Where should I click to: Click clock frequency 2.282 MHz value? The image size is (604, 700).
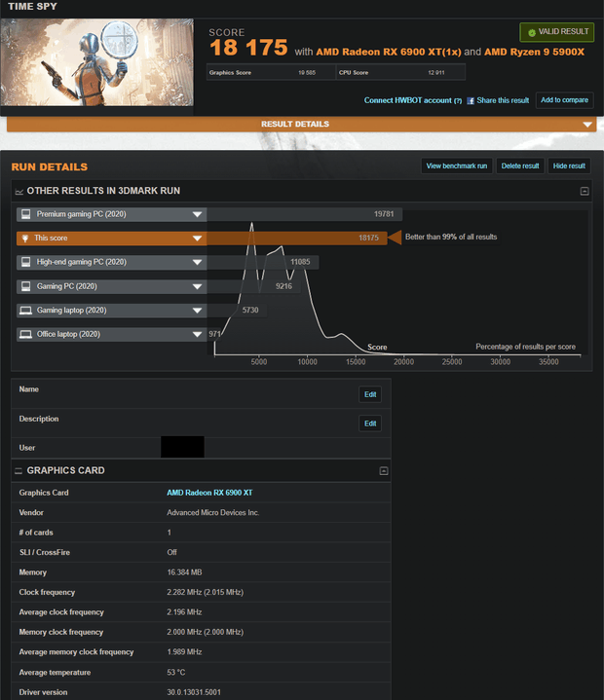(x=205, y=592)
